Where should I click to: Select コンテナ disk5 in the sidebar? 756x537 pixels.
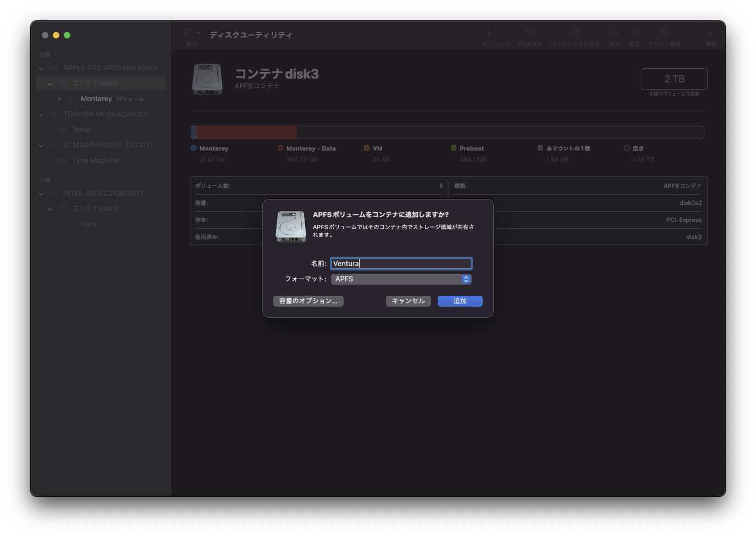(101, 208)
